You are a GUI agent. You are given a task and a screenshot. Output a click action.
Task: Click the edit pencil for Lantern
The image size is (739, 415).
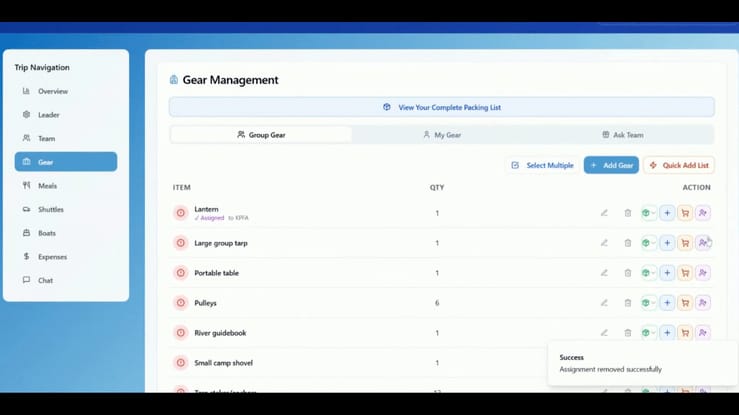[x=604, y=213]
